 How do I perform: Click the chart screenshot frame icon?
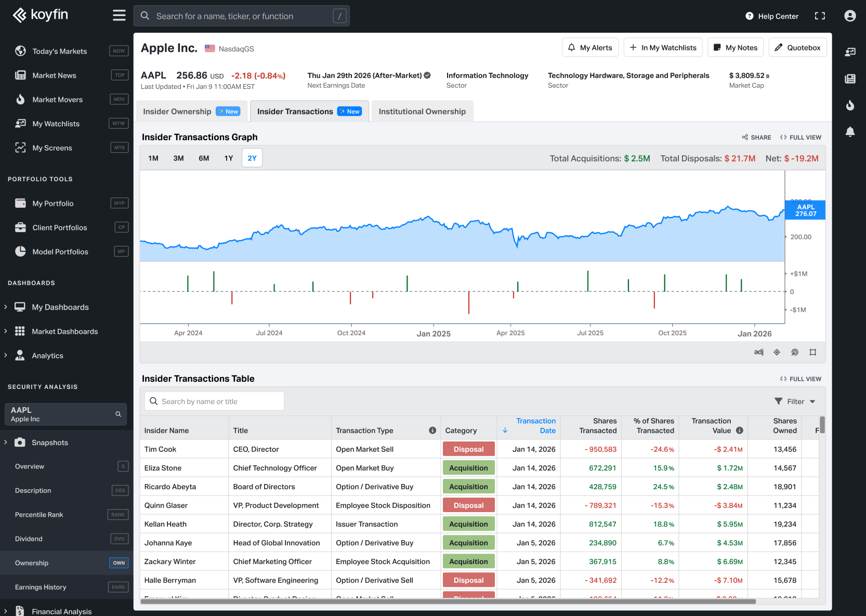click(x=812, y=352)
